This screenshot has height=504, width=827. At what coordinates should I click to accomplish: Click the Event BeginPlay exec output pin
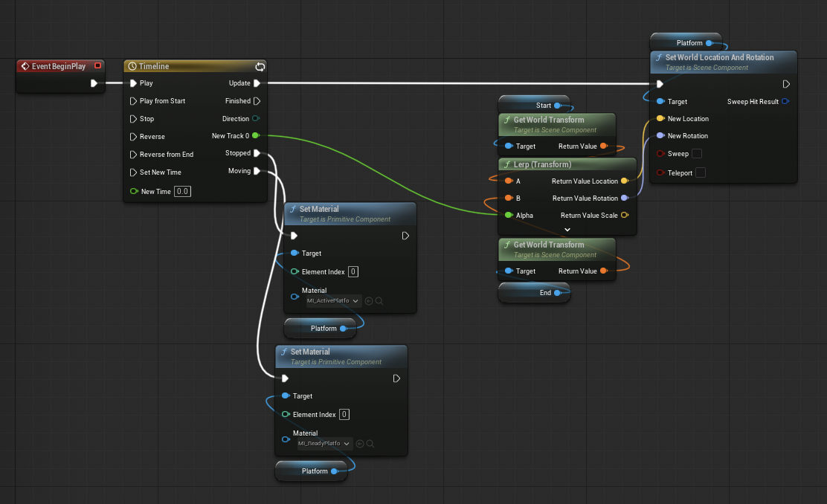pos(94,83)
